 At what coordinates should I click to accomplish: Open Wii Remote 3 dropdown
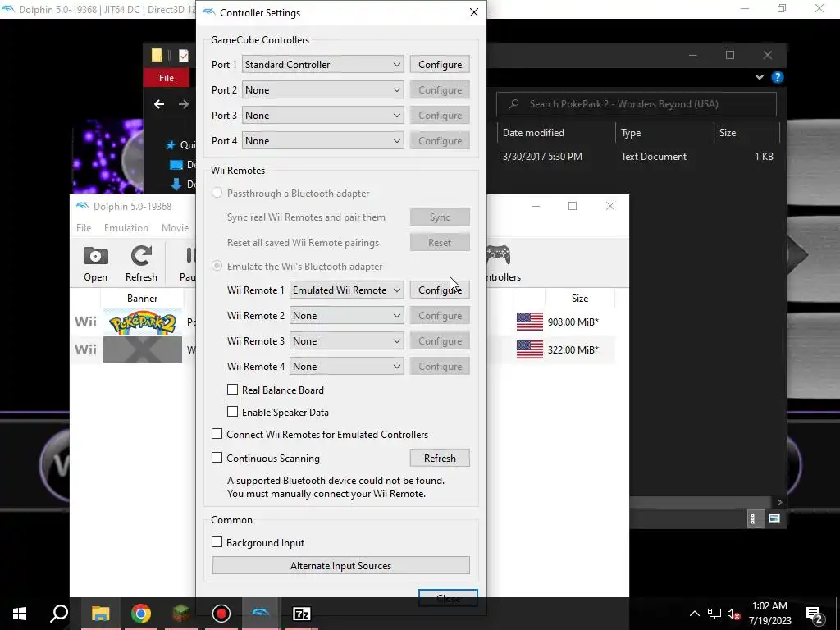[347, 340]
